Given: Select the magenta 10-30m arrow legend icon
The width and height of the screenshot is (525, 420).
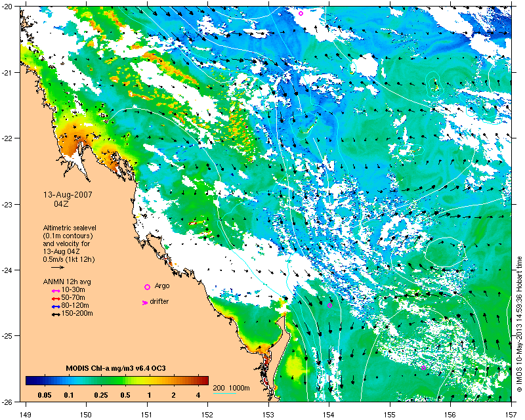Looking at the screenshot, I should [x=56, y=291].
